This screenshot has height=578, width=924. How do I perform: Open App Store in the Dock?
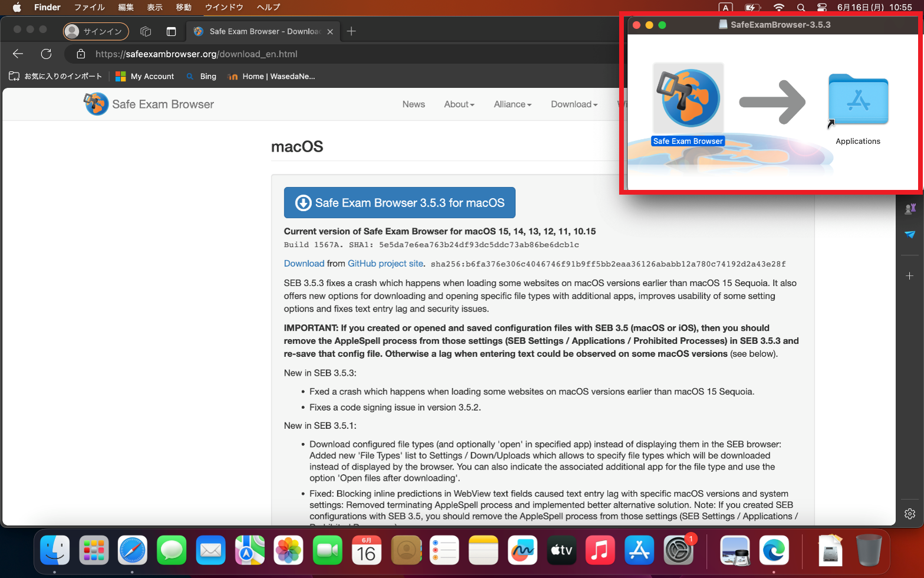(639, 551)
